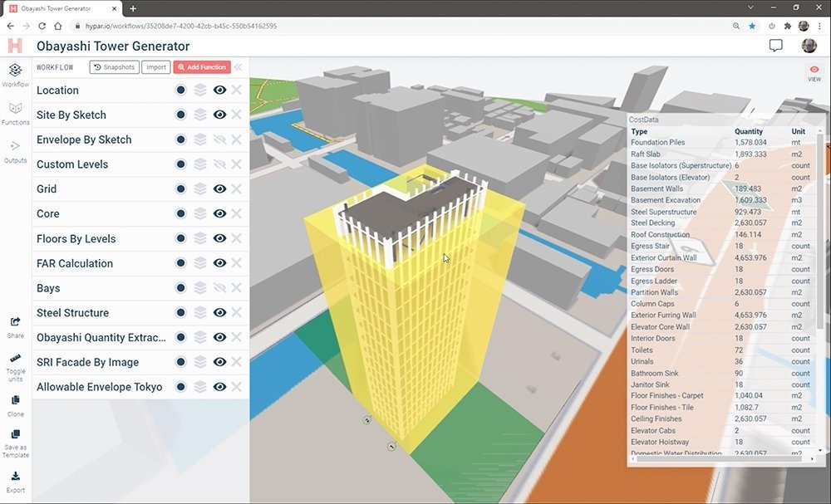Screen dimensions: 831x504
Task: Expand the FAR Calculation function
Action: pos(74,263)
